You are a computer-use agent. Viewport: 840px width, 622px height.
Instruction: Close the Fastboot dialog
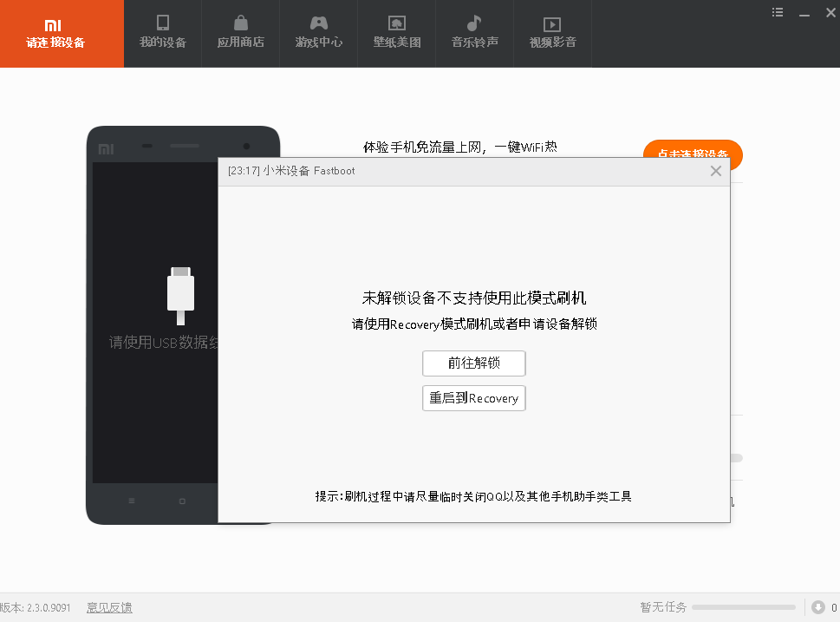715,171
